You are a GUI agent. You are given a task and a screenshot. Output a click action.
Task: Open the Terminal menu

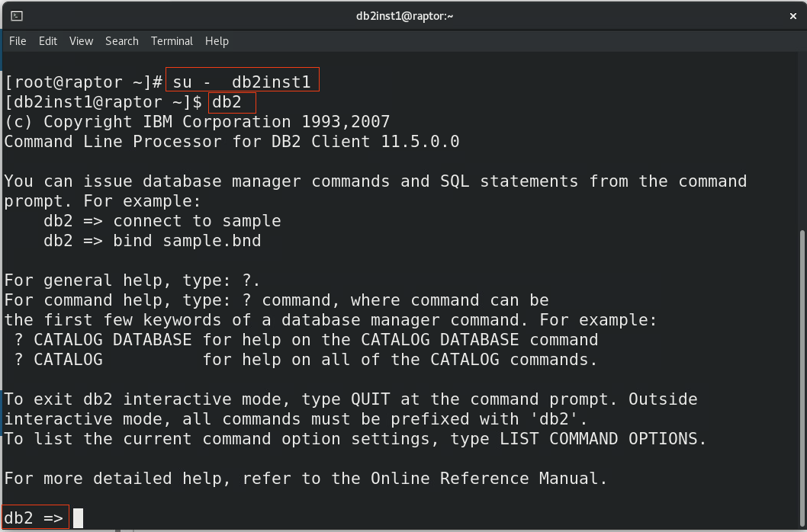click(x=172, y=41)
